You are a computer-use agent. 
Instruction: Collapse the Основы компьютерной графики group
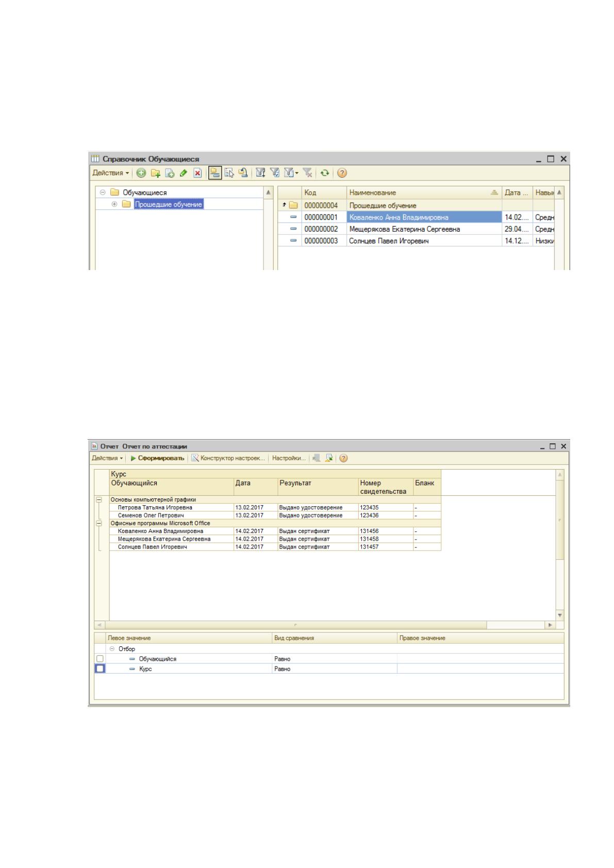(99, 499)
